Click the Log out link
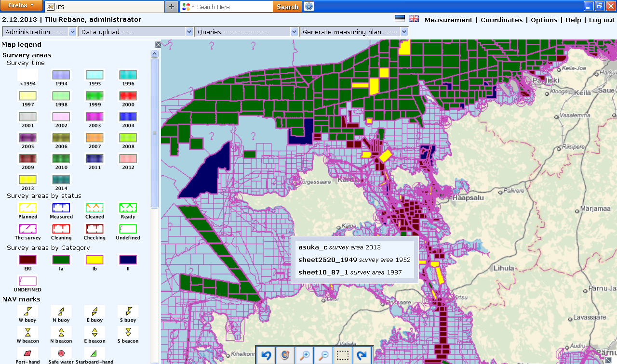The height and width of the screenshot is (364, 617). pos(602,20)
